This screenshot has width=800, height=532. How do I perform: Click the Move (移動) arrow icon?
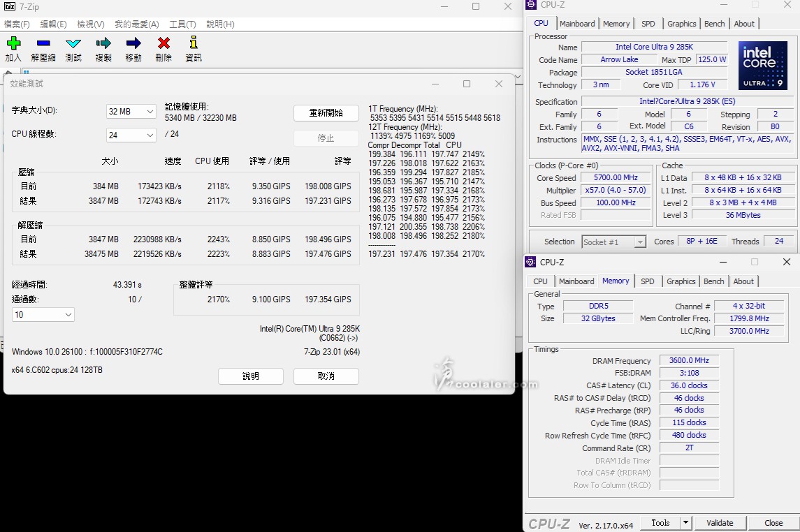[133, 44]
